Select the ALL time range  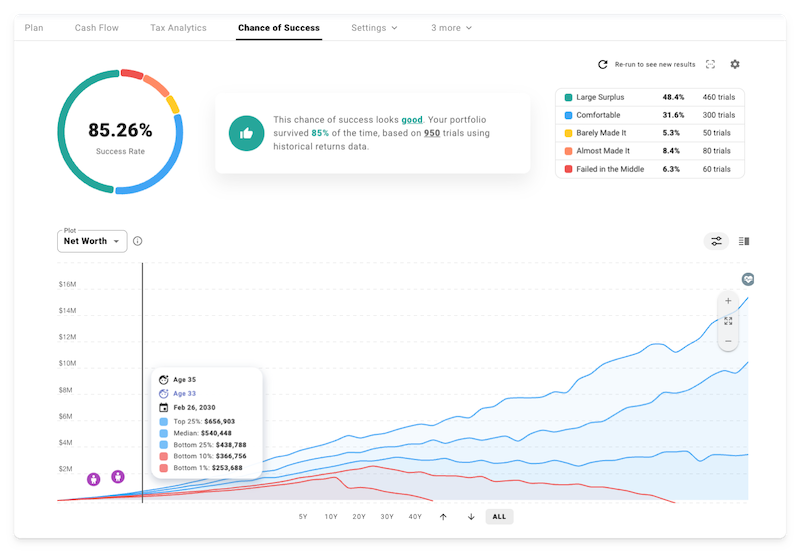tap(499, 517)
